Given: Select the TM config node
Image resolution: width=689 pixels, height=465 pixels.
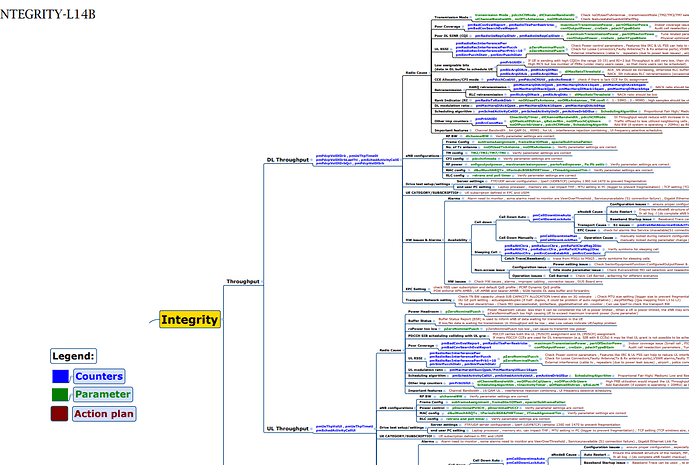Looking at the screenshot, I should pyautogui.click(x=454, y=153).
